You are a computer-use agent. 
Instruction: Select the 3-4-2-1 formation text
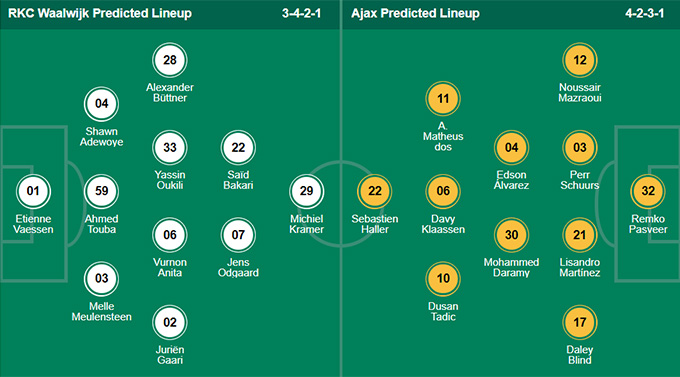click(301, 13)
